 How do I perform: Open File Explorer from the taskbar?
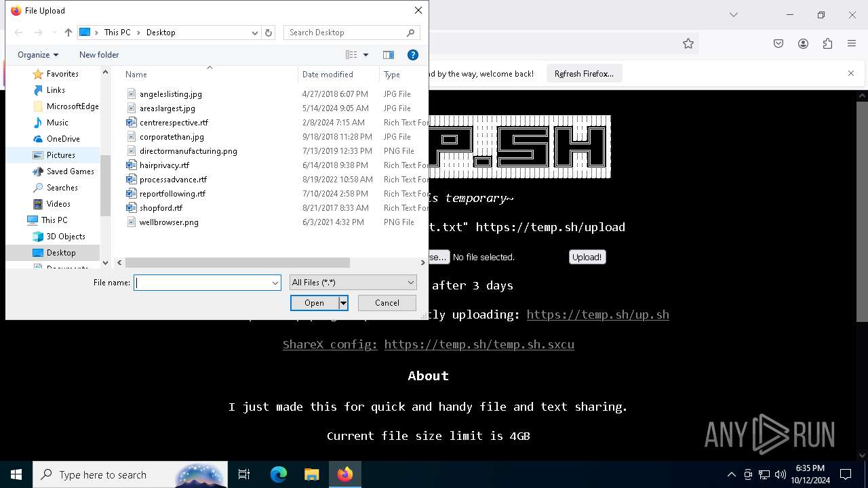click(311, 474)
